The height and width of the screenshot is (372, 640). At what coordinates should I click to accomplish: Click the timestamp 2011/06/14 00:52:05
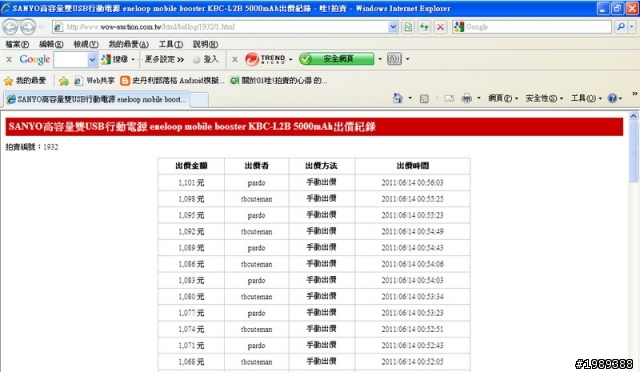tap(412, 362)
